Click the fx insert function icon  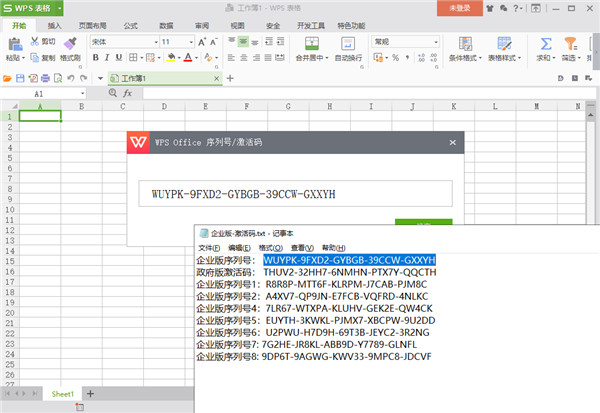pyautogui.click(x=127, y=93)
